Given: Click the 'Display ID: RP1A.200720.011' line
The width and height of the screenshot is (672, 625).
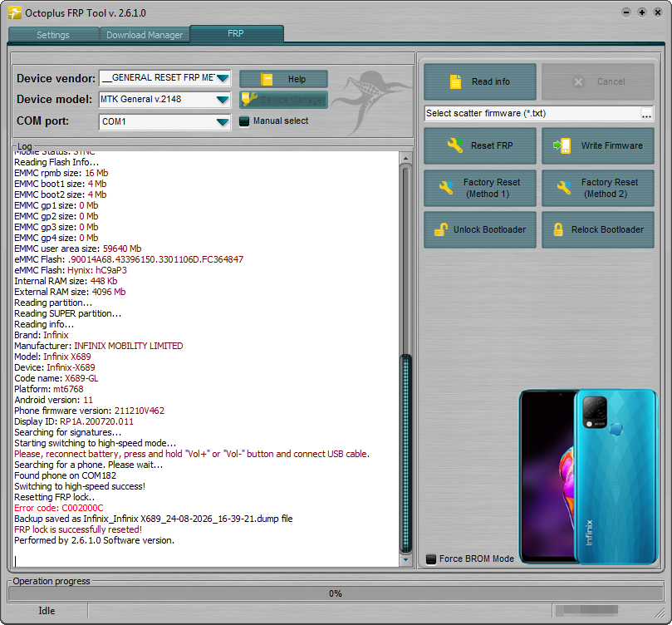Looking at the screenshot, I should [x=74, y=421].
